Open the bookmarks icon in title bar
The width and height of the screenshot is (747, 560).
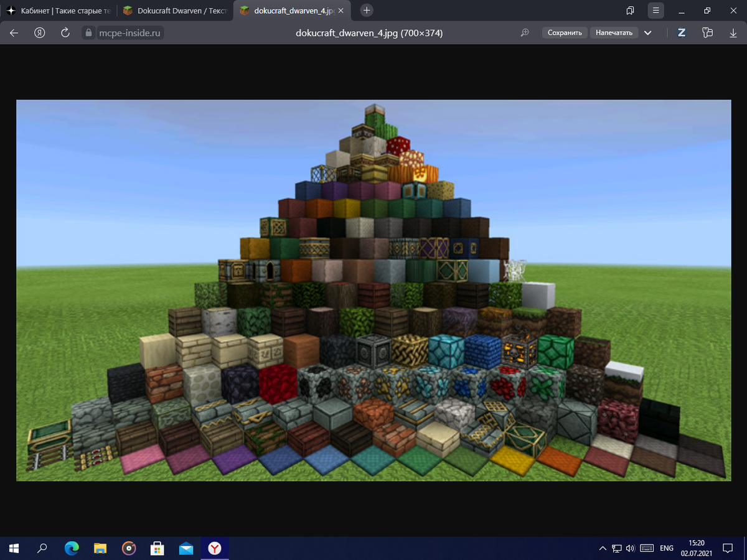pyautogui.click(x=630, y=11)
